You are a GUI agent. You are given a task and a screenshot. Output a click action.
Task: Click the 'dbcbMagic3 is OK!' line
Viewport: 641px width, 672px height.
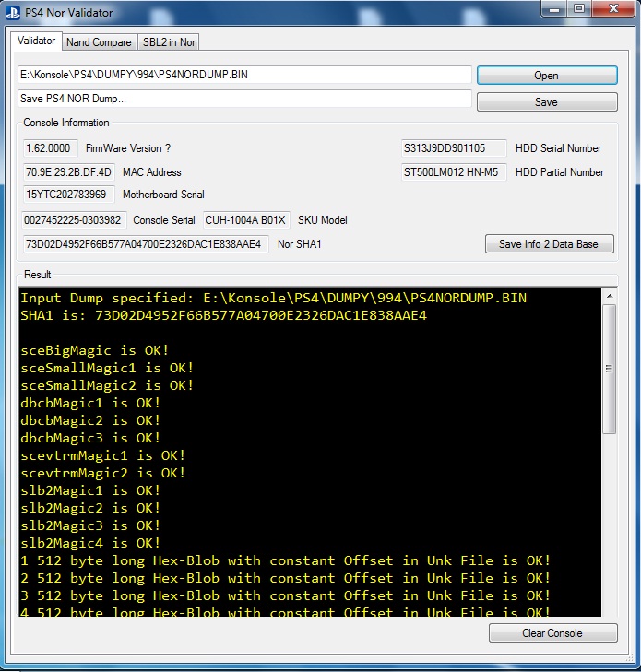[90, 439]
